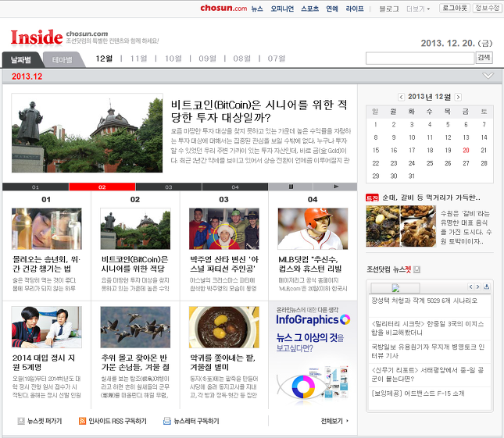Select month 11월

(138, 59)
